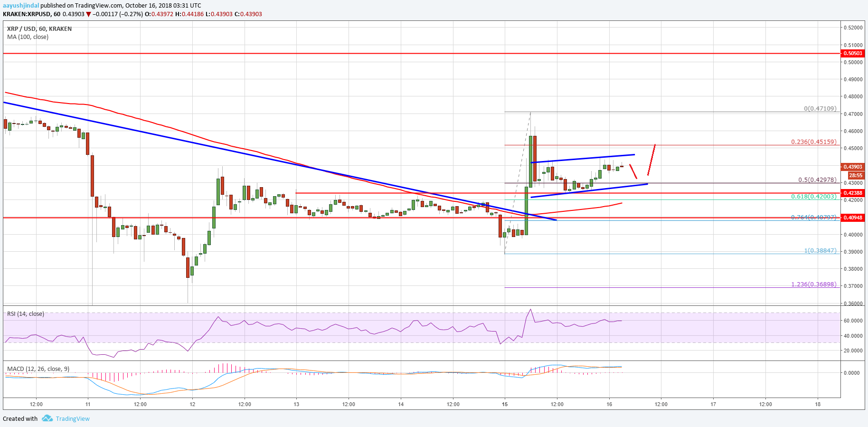Click the Created with text
The image size is (868, 427).
20,418
